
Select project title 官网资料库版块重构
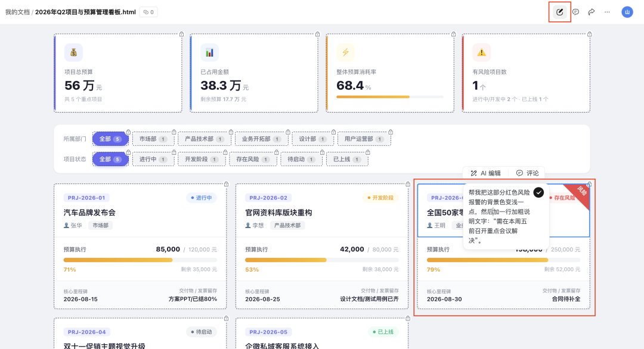click(278, 213)
